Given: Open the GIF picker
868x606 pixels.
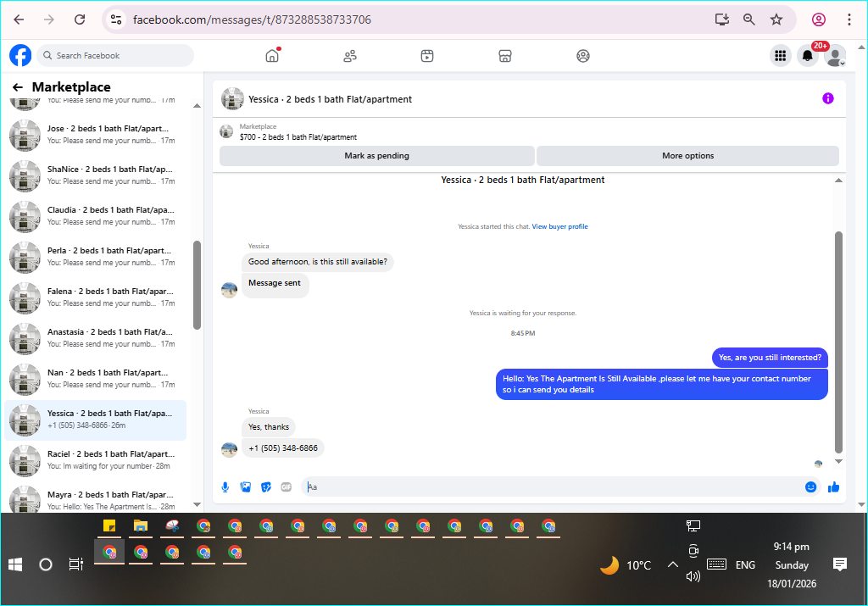Looking at the screenshot, I should click(x=287, y=487).
